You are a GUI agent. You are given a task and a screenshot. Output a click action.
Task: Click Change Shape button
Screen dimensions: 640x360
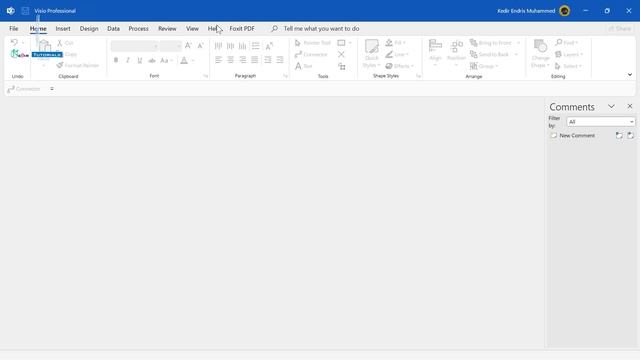[540, 53]
